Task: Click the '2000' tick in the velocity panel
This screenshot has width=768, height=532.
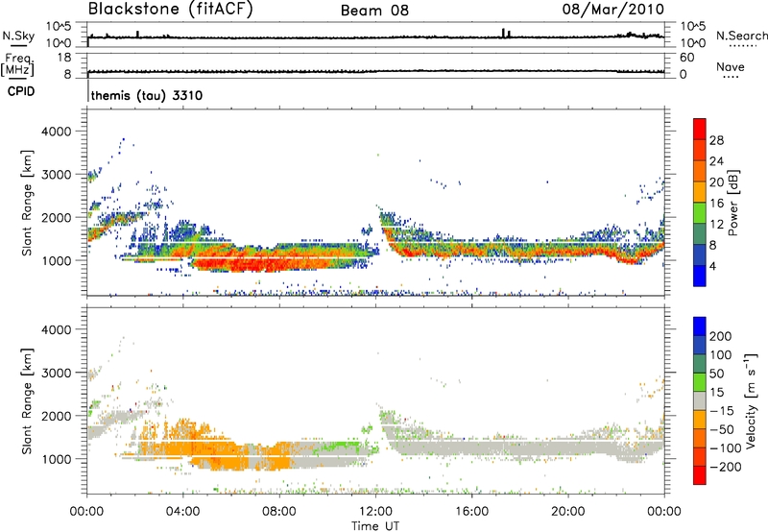Action: (56, 416)
